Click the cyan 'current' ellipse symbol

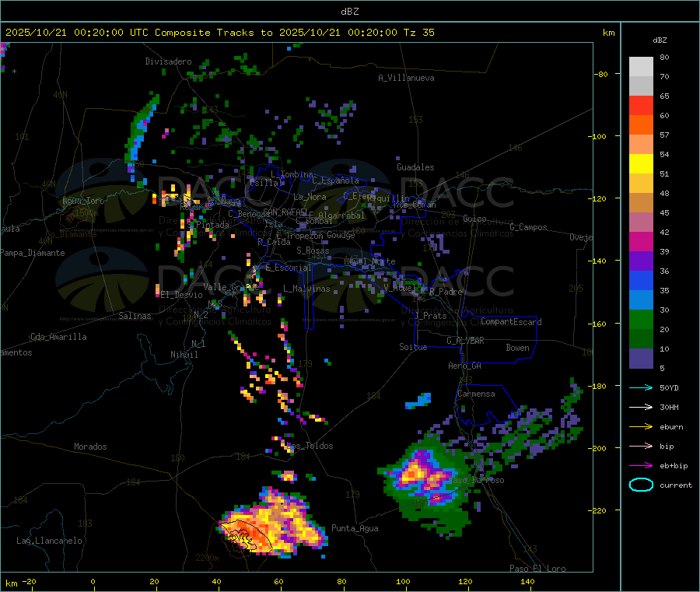(x=641, y=485)
